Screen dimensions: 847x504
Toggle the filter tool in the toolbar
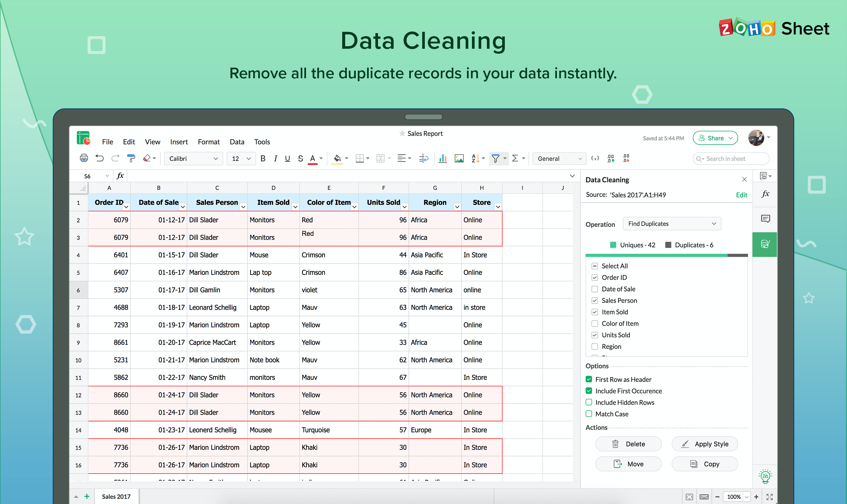tap(496, 158)
